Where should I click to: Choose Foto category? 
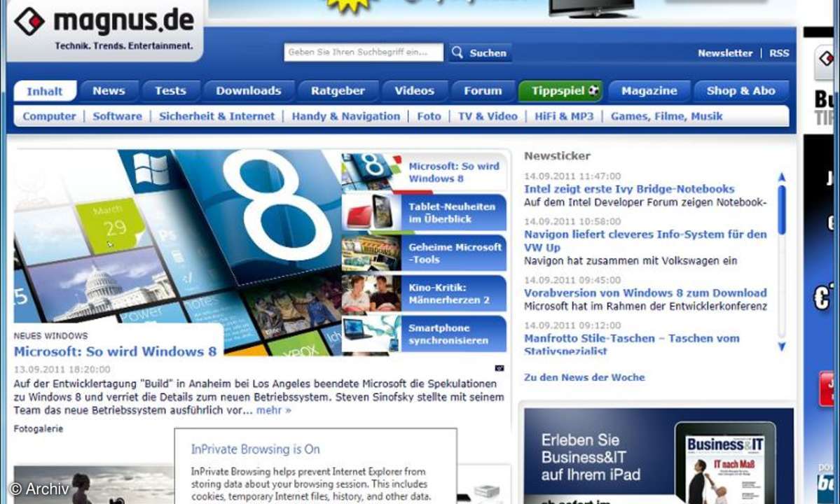click(x=429, y=116)
